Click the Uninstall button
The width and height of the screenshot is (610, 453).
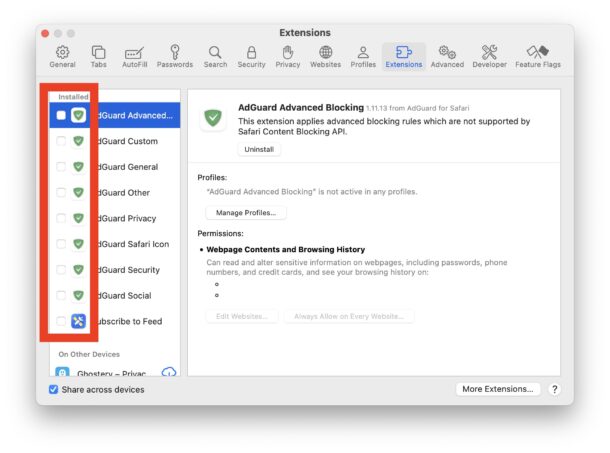(259, 149)
